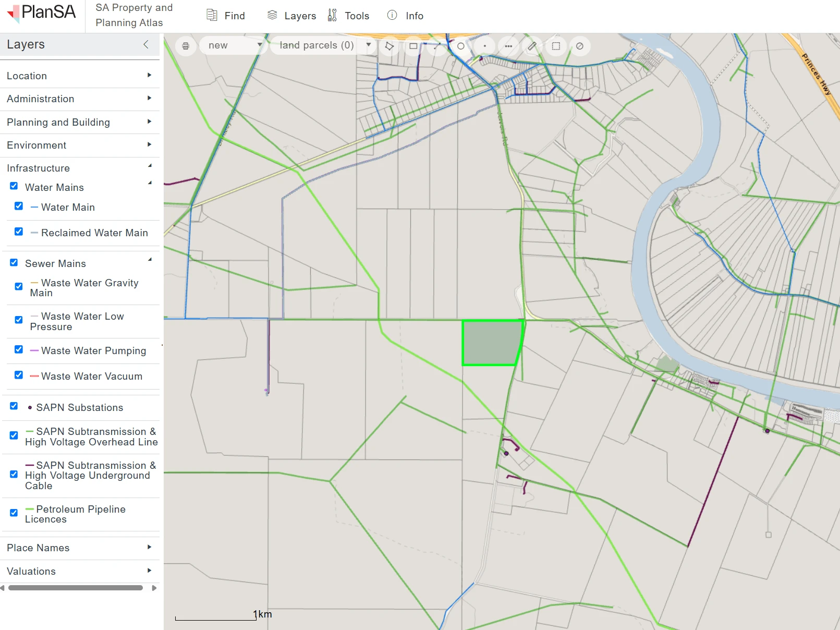
Task: Open the Find menu
Action: (x=226, y=16)
